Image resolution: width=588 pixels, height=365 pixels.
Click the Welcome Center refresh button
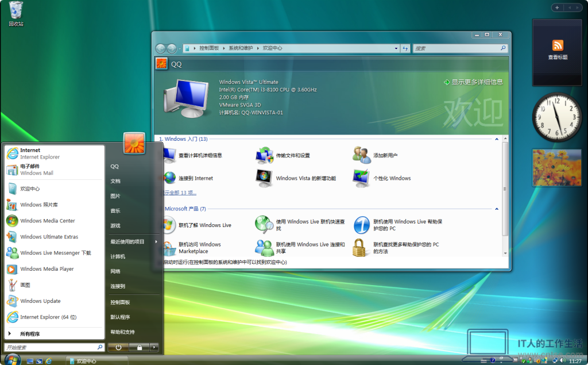pyautogui.click(x=405, y=48)
